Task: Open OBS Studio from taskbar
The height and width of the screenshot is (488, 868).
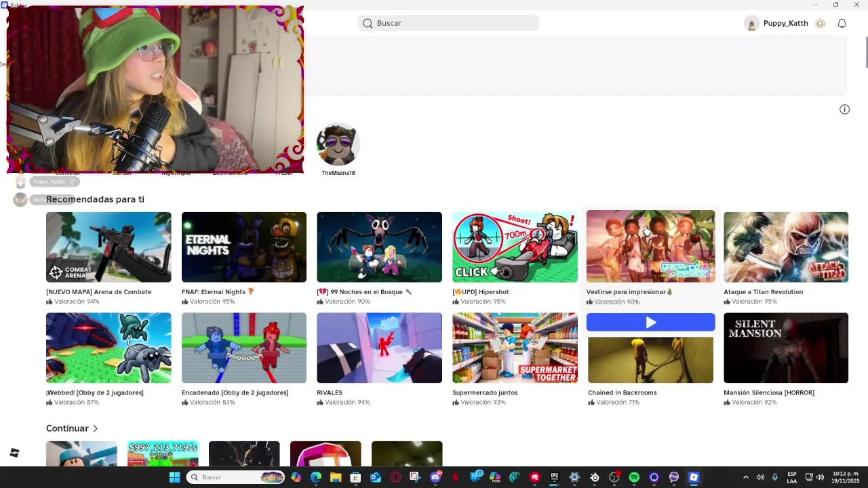Action: pos(614,477)
